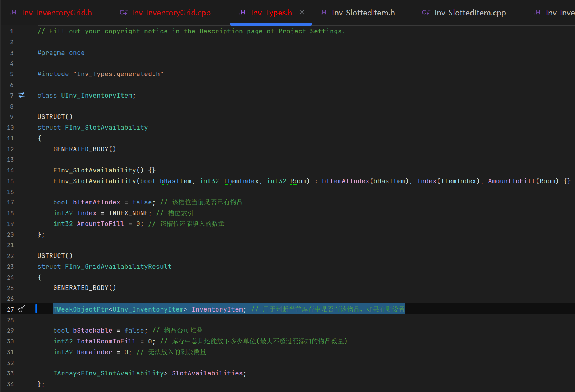Click the gutter navigation icon on line 7

(22, 95)
